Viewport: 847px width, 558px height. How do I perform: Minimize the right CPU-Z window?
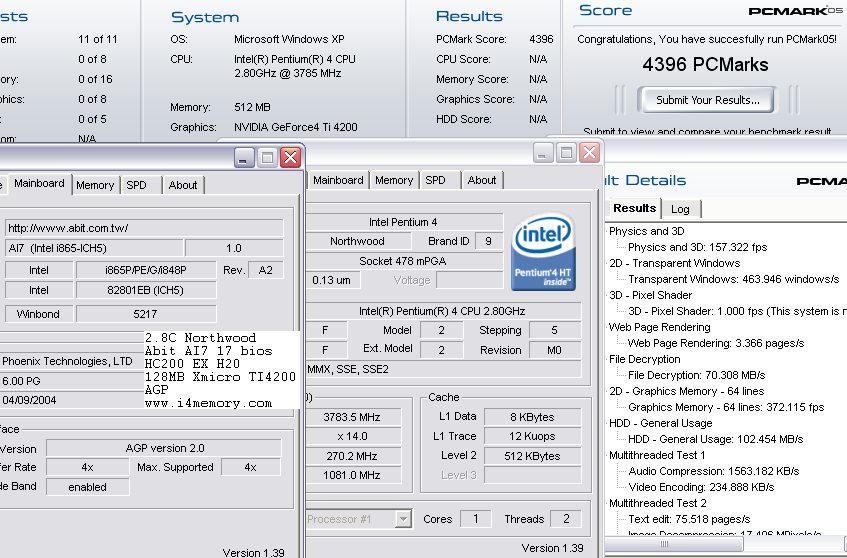tap(543, 152)
